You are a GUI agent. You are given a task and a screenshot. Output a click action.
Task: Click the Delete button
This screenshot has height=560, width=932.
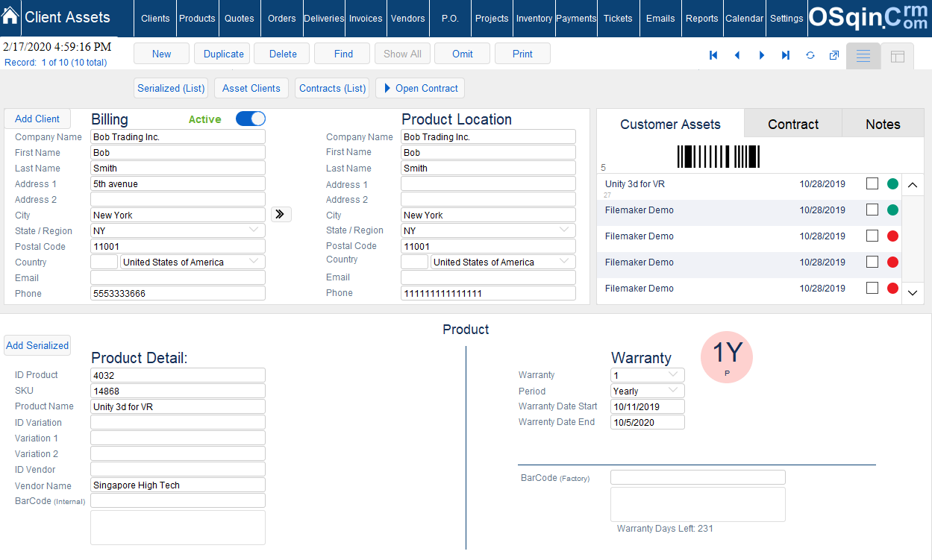(x=283, y=54)
